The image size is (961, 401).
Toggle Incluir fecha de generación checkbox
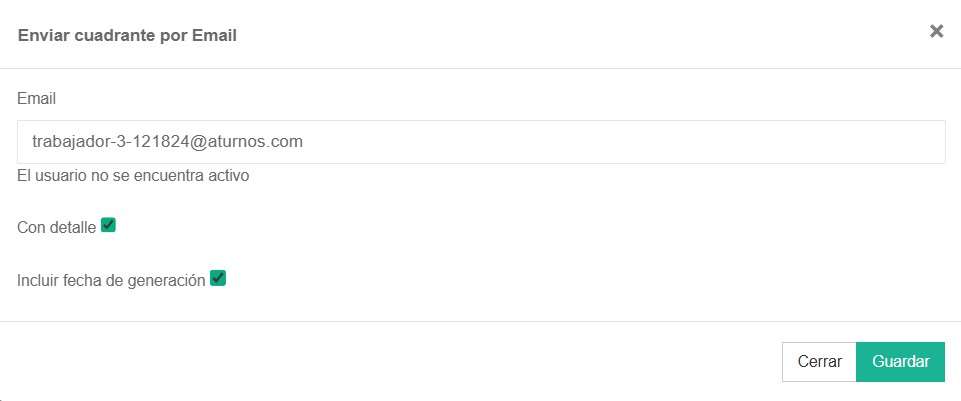click(218, 278)
